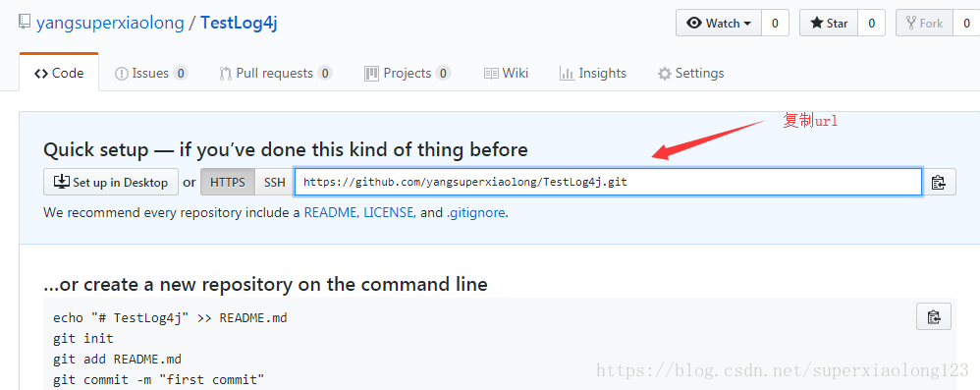
Task: Select the HTTPS protocol toggle
Action: tap(228, 183)
